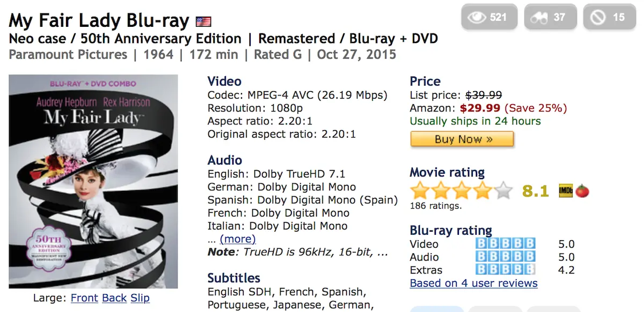The image size is (644, 312).
Task: Click the prohibited-circle icon button showing 15
Action: click(x=609, y=17)
